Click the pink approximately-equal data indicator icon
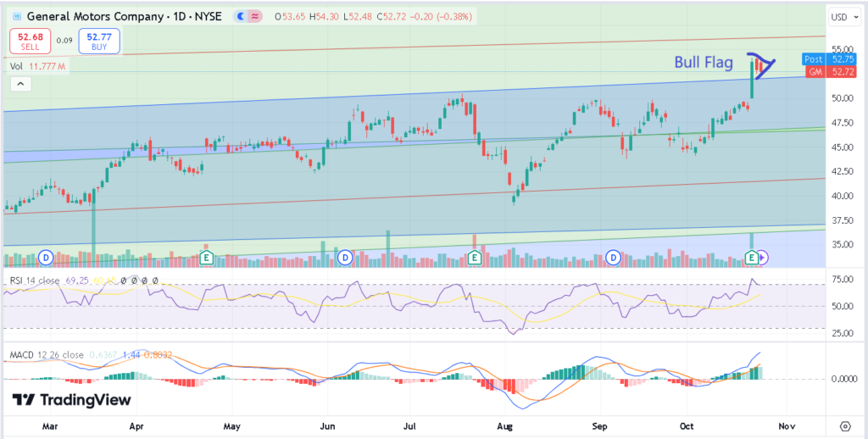This screenshot has width=868, height=439. 254,17
